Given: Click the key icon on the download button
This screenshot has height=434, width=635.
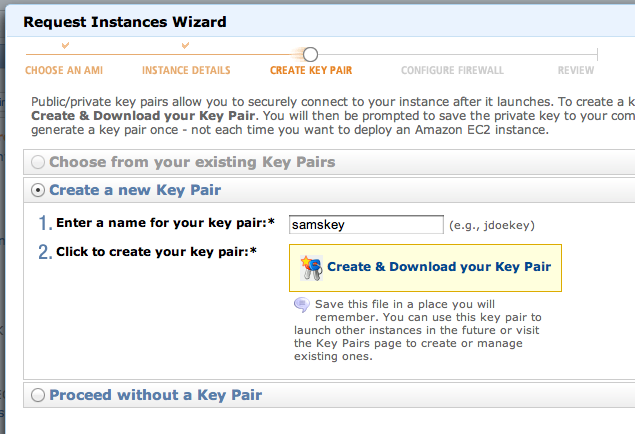Looking at the screenshot, I should click(x=310, y=267).
